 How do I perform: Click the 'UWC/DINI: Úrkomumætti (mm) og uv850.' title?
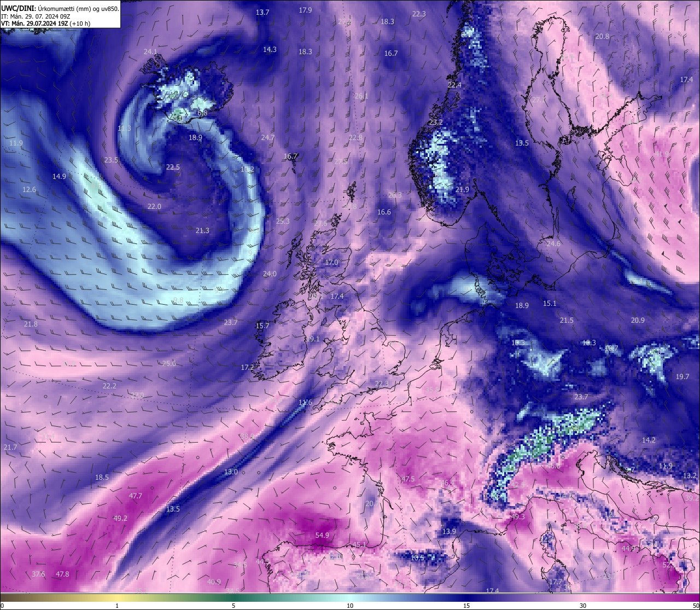(x=60, y=9)
